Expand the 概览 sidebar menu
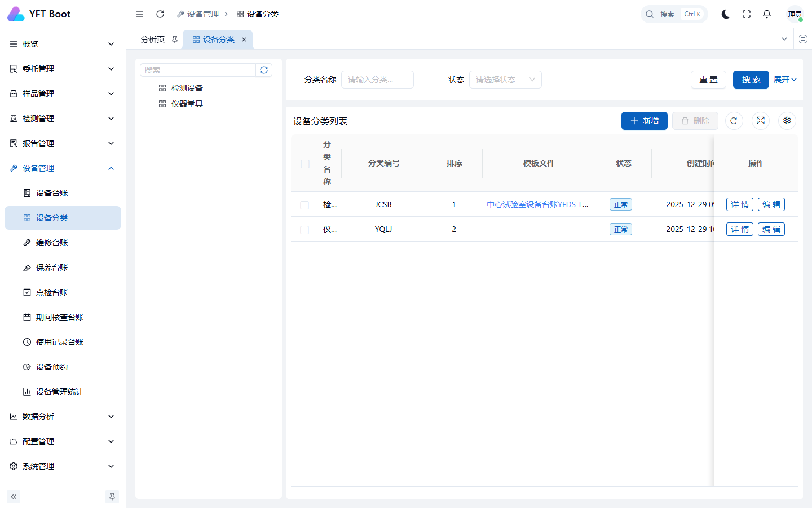The image size is (812, 508). [x=63, y=44]
